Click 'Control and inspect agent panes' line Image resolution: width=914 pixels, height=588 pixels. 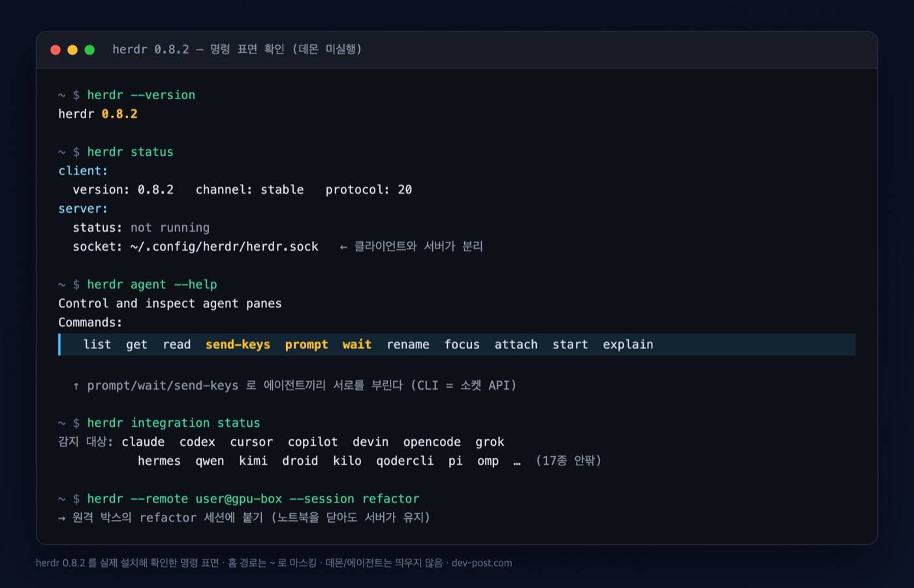click(170, 303)
